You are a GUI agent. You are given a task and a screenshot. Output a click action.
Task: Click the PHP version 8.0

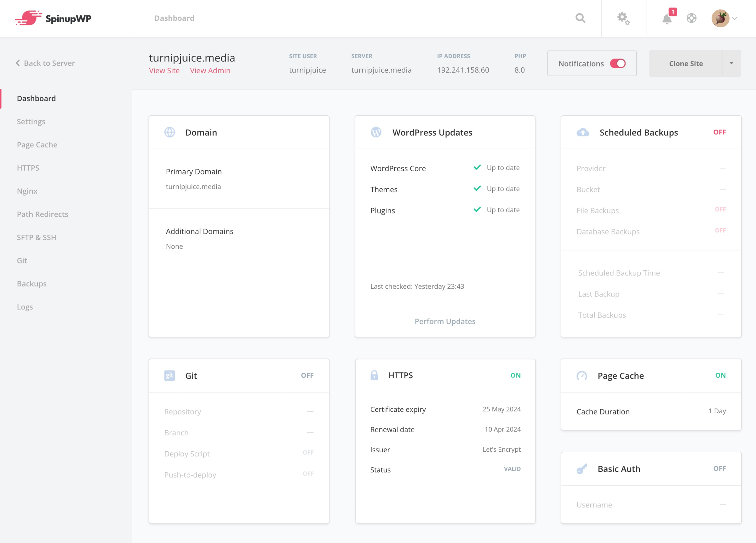point(520,70)
